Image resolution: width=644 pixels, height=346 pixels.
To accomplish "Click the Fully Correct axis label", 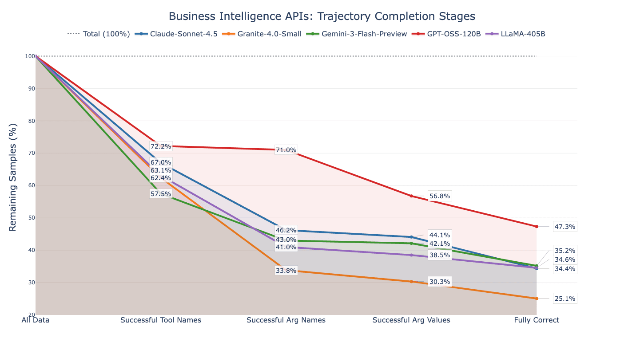I will [537, 320].
